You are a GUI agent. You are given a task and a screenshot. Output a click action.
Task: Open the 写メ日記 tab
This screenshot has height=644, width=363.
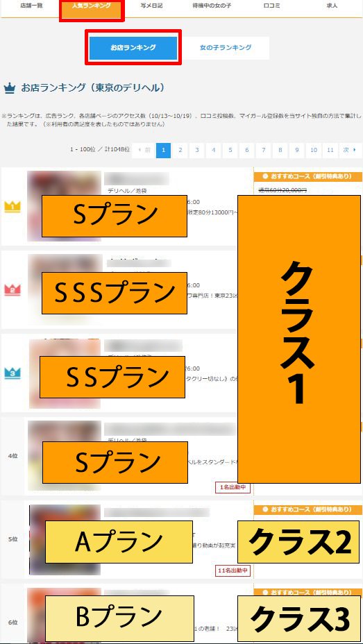point(151,6)
